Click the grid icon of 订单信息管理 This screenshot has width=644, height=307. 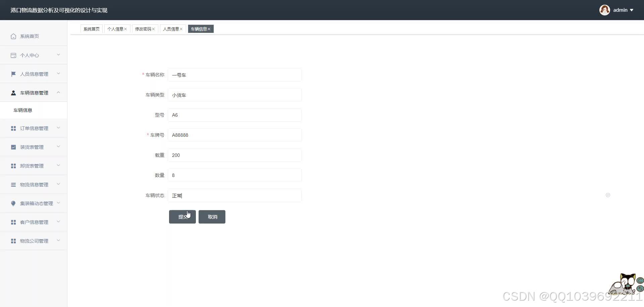click(x=13, y=128)
